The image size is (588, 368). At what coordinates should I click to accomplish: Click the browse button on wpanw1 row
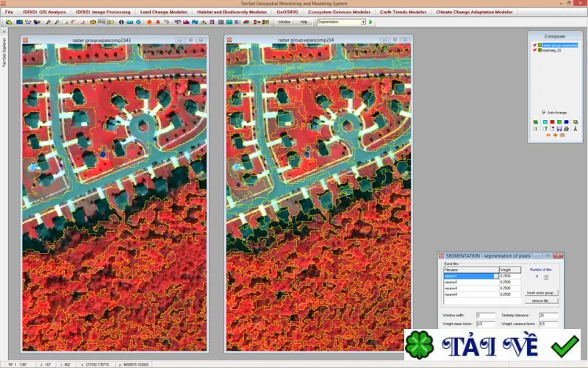click(496, 276)
